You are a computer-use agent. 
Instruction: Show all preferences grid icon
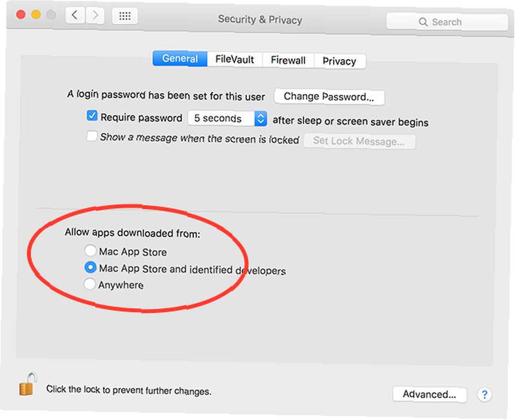click(x=125, y=16)
